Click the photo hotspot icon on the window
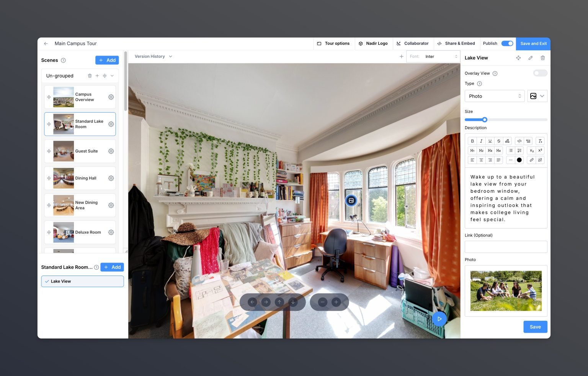The width and height of the screenshot is (588, 376). coord(351,200)
